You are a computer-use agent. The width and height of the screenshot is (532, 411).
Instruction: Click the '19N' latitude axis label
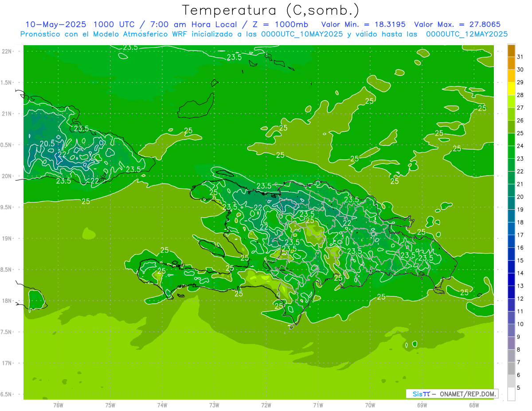(8, 239)
